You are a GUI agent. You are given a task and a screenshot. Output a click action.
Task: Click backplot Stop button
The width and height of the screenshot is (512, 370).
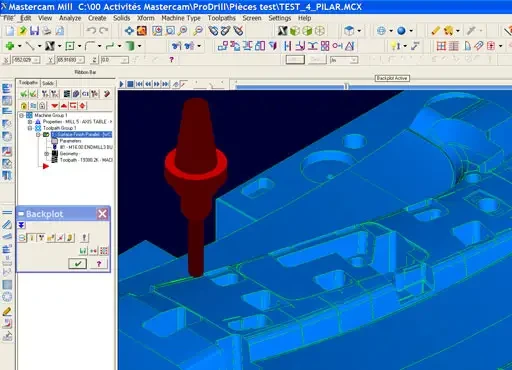(x=130, y=84)
